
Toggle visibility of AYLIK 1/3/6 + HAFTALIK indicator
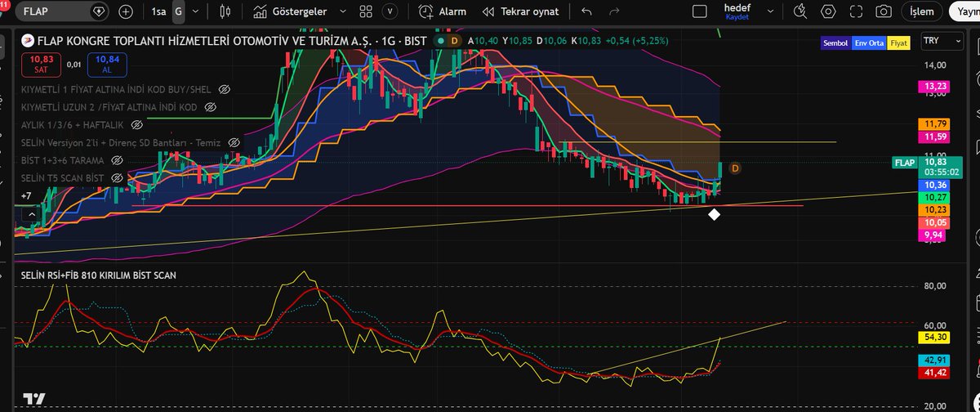coord(137,124)
